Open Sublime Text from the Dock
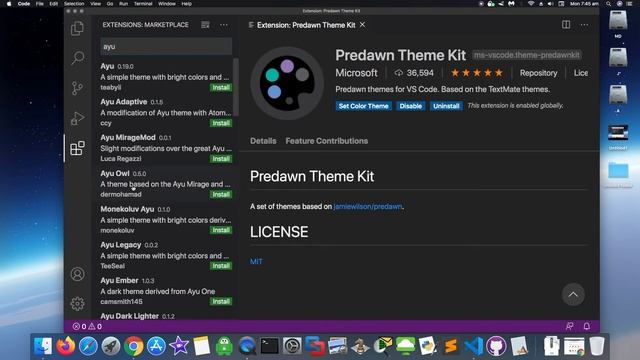 click(x=451, y=346)
